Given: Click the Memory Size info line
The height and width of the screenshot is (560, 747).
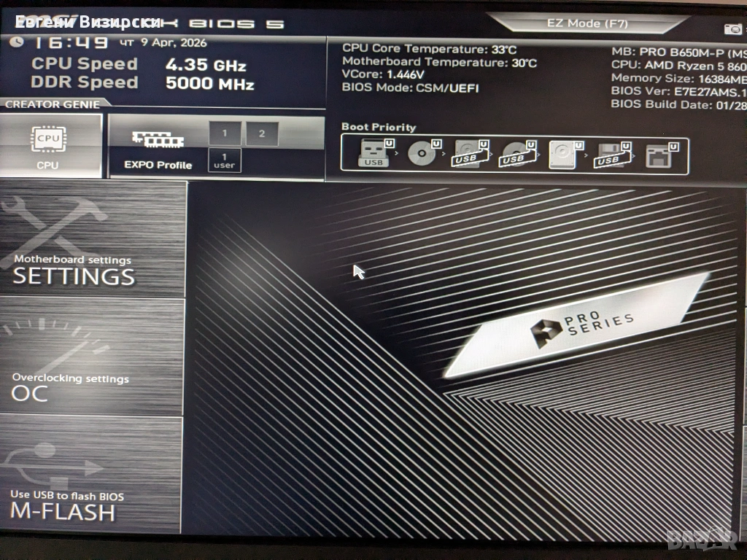Looking at the screenshot, I should 679,79.
